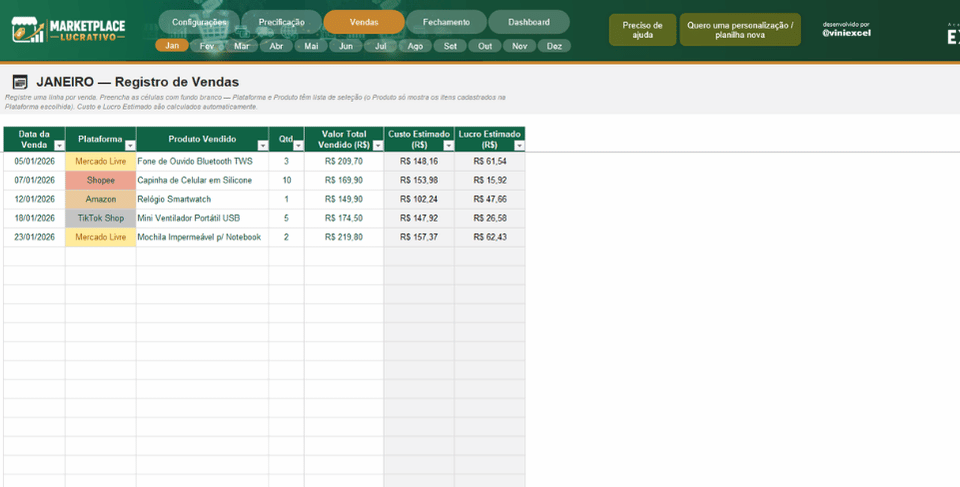
Task: Select the Amazon platform cell
Action: tap(100, 200)
